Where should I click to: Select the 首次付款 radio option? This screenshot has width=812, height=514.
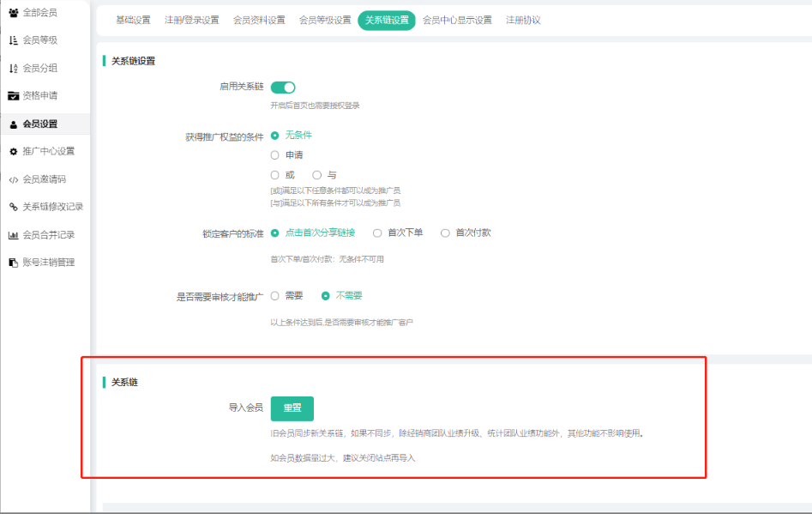coord(445,233)
